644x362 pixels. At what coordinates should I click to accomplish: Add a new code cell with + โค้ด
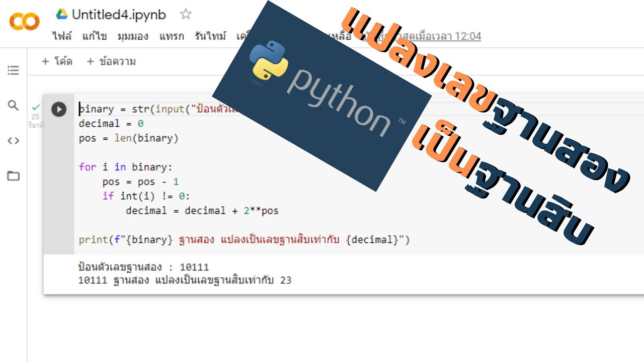click(57, 61)
